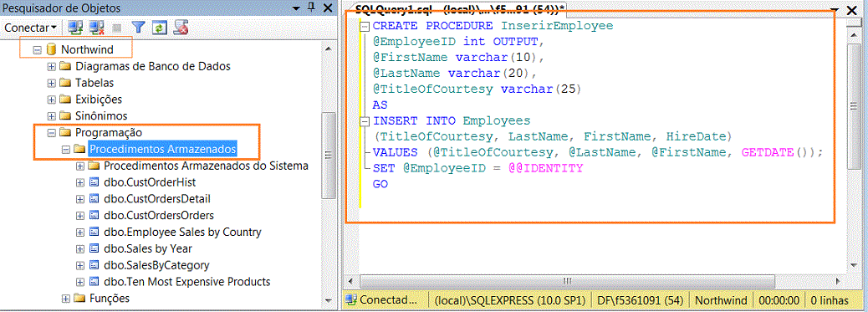Click the connect Object Explorer icon
Viewport: 868px width, 312px height.
tap(75, 27)
